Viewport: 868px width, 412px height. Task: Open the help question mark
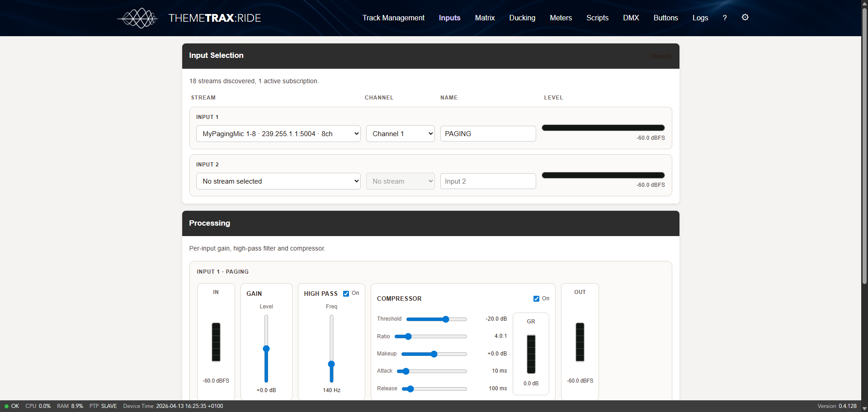(725, 18)
